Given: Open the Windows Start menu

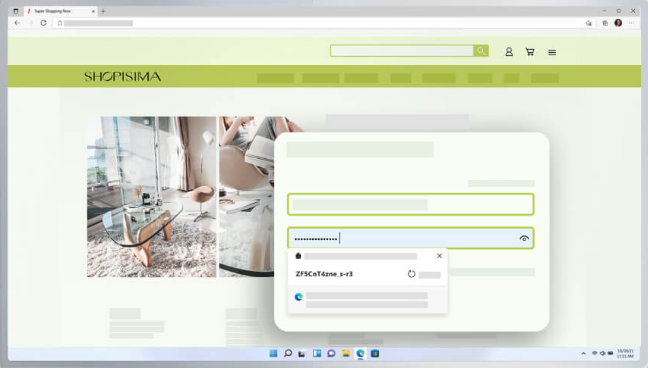Looking at the screenshot, I should [273, 354].
